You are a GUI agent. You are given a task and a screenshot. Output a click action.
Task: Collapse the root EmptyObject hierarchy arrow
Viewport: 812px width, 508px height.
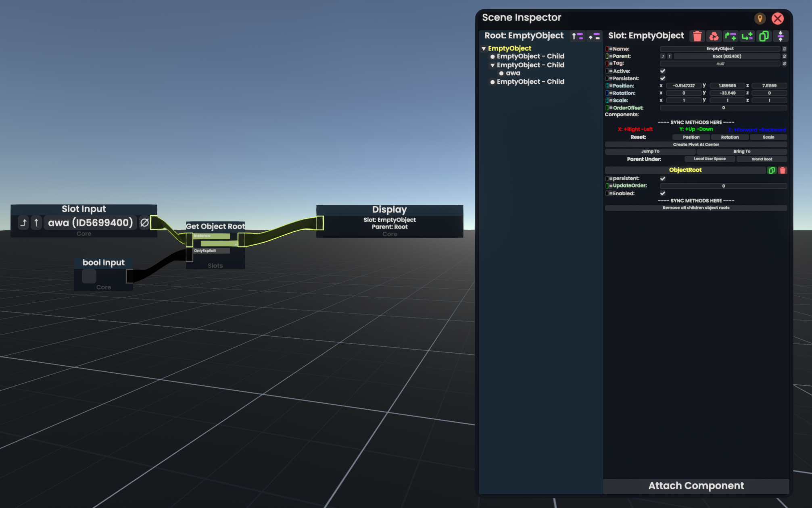click(484, 48)
